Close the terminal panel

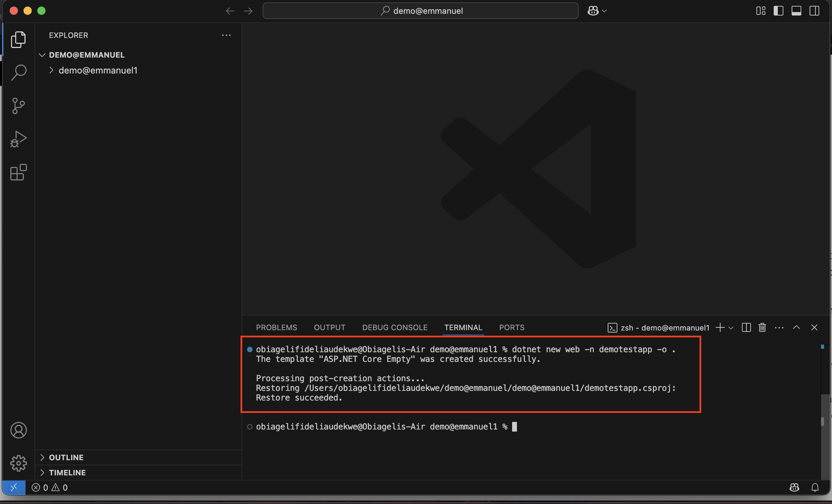point(814,327)
